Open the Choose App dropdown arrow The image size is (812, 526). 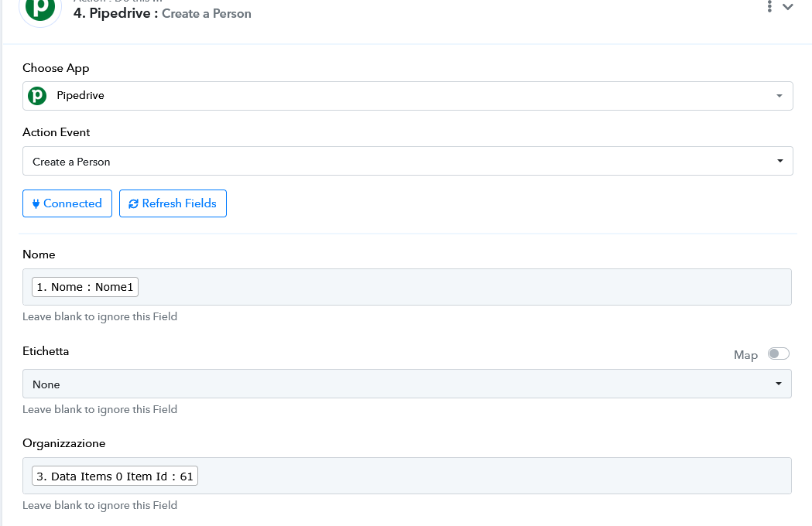tap(779, 96)
